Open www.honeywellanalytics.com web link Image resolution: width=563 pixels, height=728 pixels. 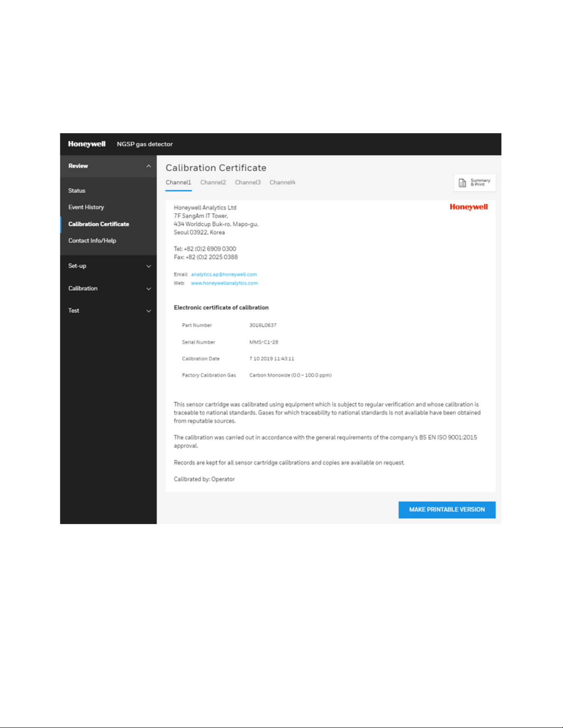224,283
